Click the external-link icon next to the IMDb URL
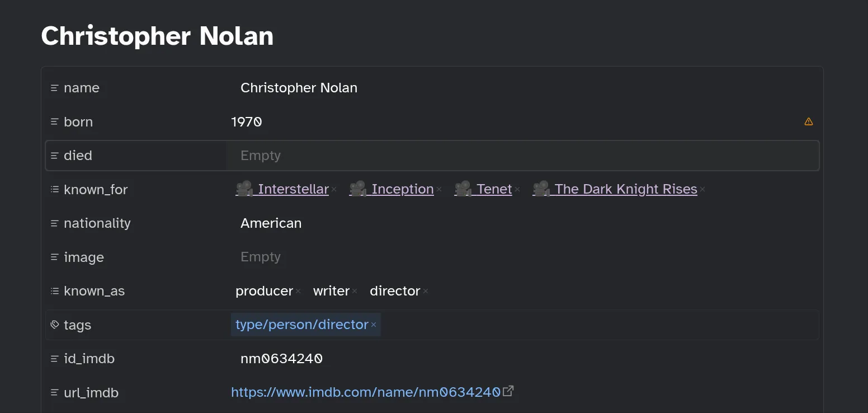 click(508, 391)
